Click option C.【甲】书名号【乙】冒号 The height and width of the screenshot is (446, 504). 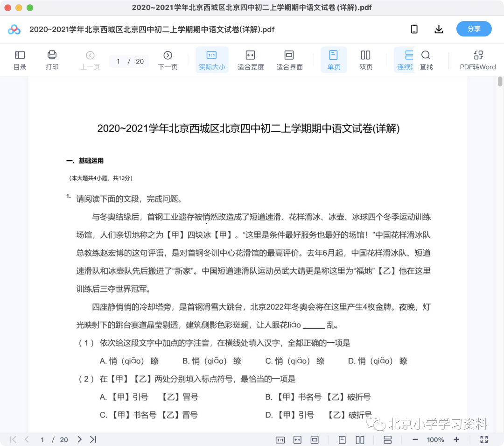click(x=149, y=415)
